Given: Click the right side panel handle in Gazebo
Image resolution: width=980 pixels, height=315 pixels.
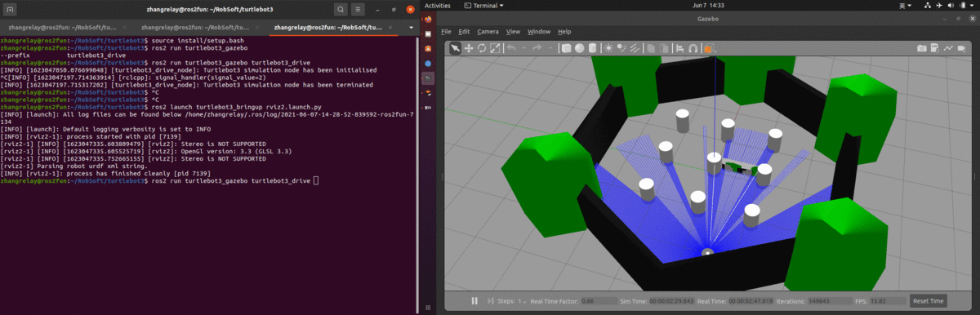Looking at the screenshot, I should point(976,177).
